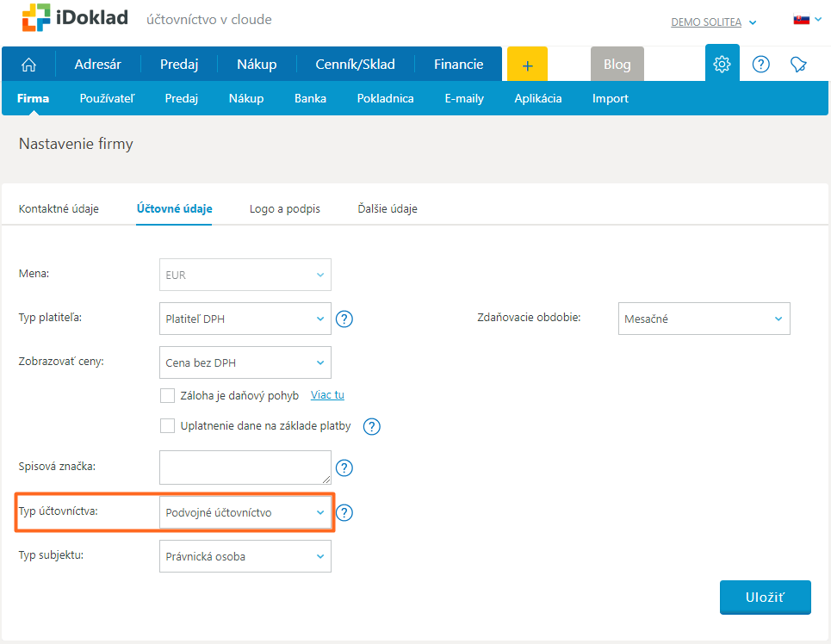
Task: Open the Zdaňovacie obdobie dropdown
Action: [704, 319]
